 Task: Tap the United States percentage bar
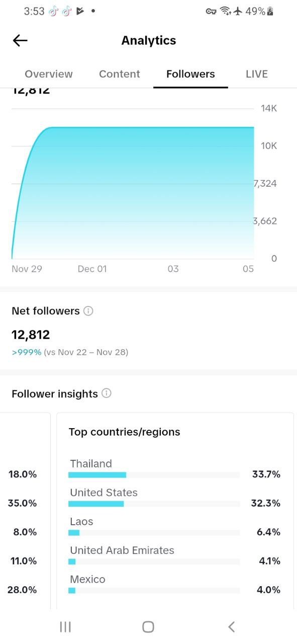click(x=154, y=504)
